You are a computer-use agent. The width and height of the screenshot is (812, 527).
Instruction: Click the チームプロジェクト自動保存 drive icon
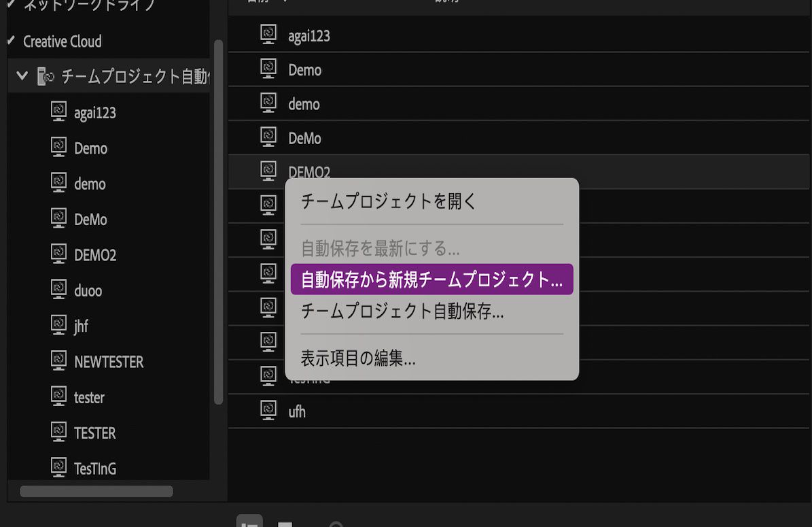pos(46,77)
